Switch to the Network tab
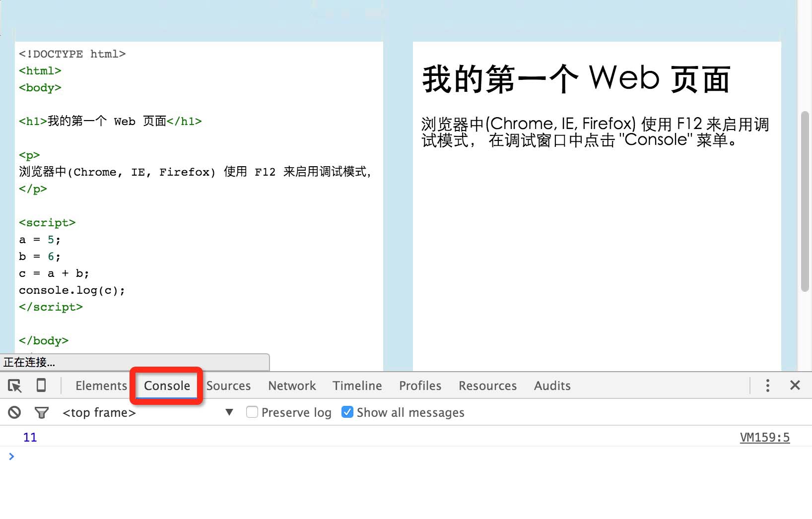Screen dimensions: 812x519 click(x=292, y=386)
